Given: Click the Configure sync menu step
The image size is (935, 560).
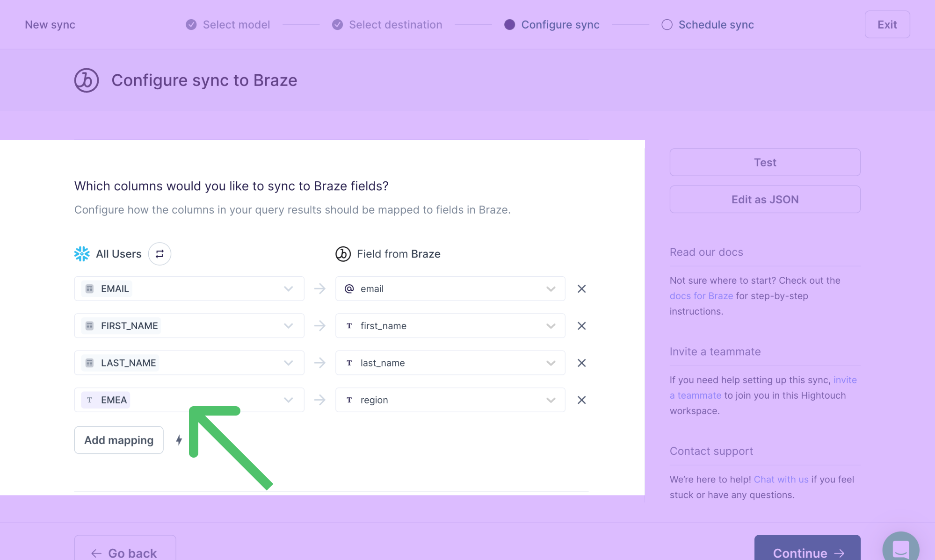Looking at the screenshot, I should 561,24.
